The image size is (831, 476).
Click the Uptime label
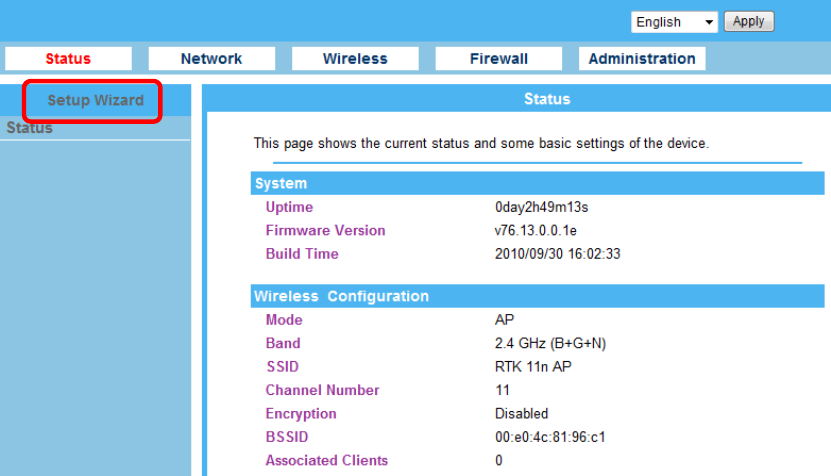click(289, 207)
